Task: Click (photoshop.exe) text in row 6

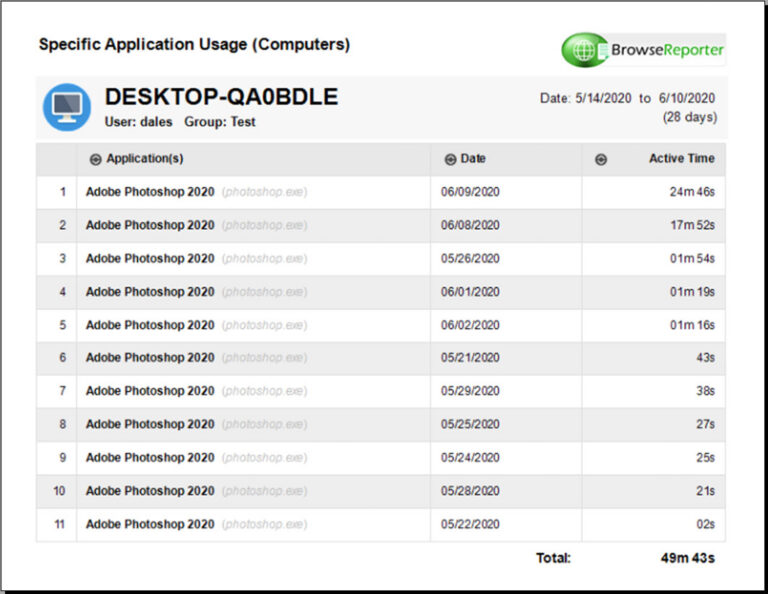Action: click(264, 358)
